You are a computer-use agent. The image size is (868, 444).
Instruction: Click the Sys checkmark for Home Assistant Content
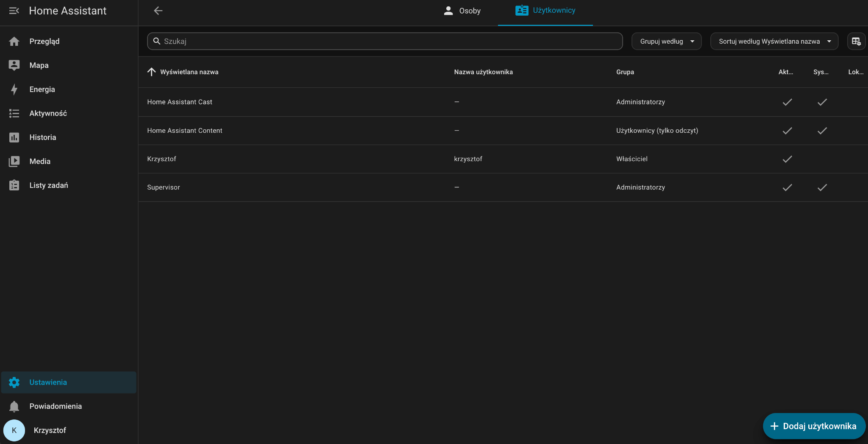pos(822,131)
